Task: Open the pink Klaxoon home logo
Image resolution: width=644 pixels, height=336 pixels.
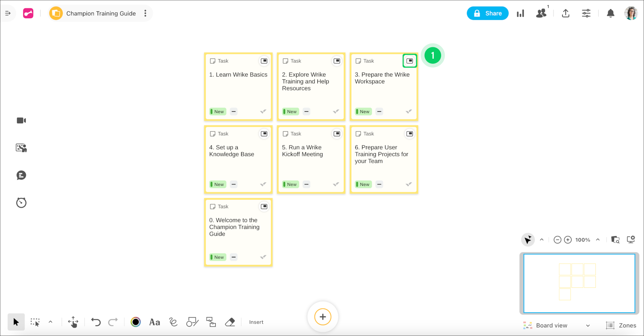Action: pos(28,13)
